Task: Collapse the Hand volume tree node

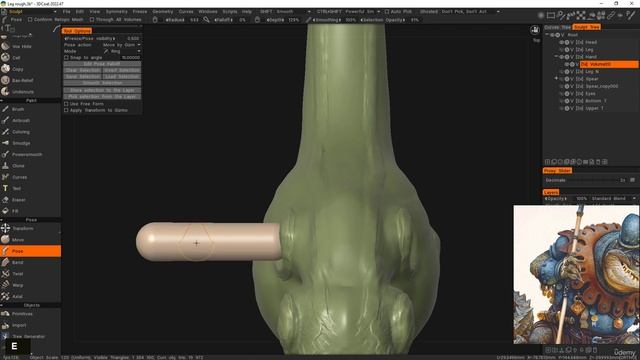Action: coord(556,56)
